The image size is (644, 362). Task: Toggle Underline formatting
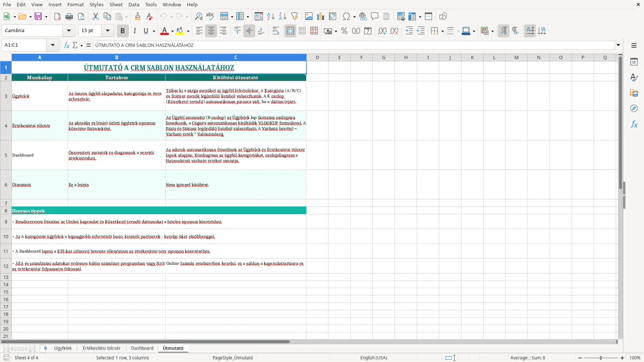(x=145, y=31)
